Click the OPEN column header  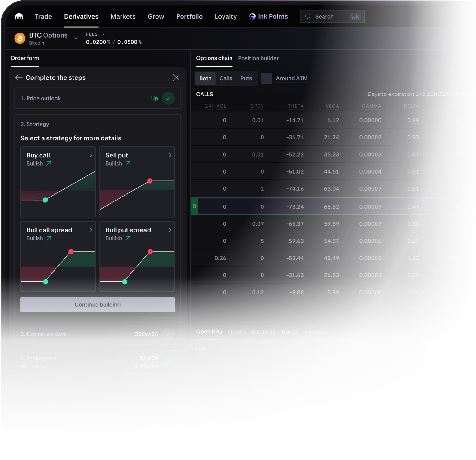click(x=257, y=106)
